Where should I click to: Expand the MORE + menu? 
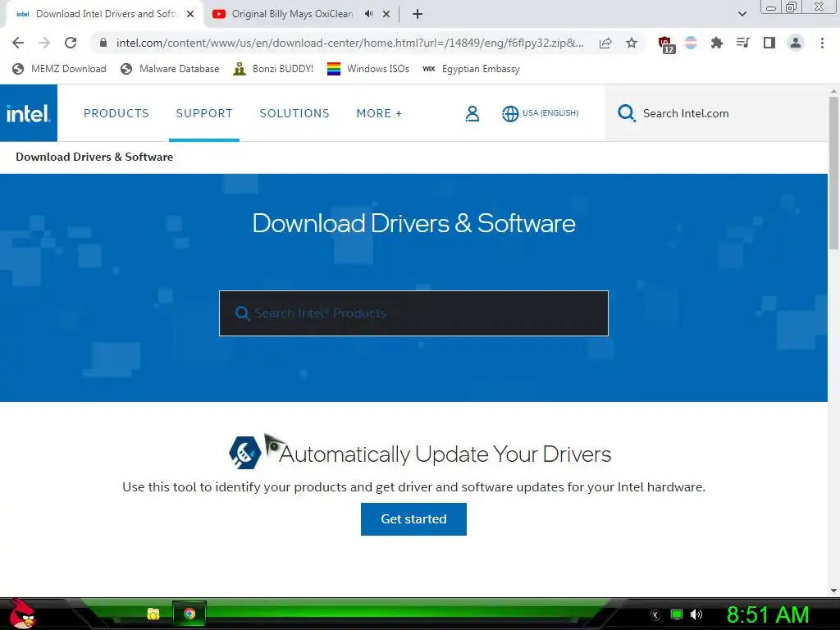[x=379, y=113]
